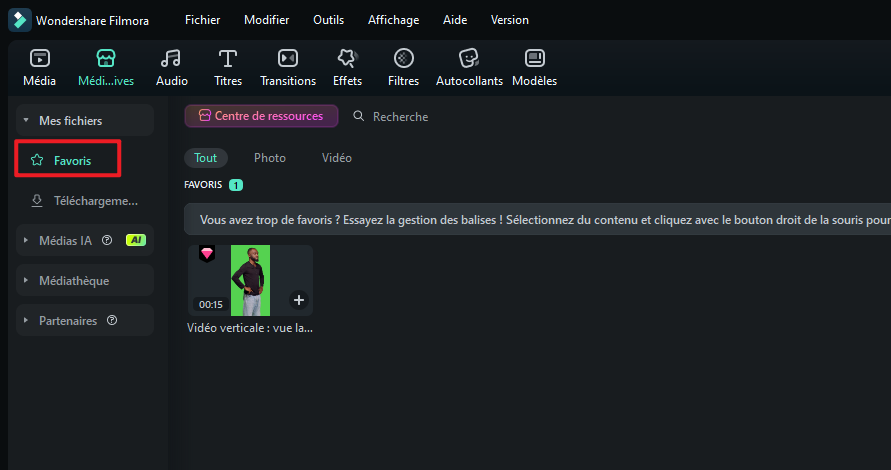
Task: Open the Modèles templates icon
Action: point(534,58)
